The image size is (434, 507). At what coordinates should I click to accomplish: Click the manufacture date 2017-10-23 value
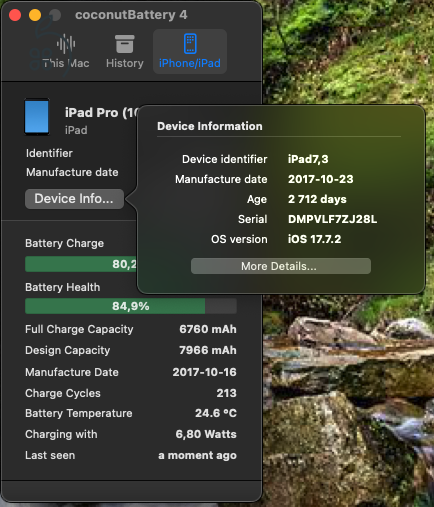pyautogui.click(x=320, y=179)
